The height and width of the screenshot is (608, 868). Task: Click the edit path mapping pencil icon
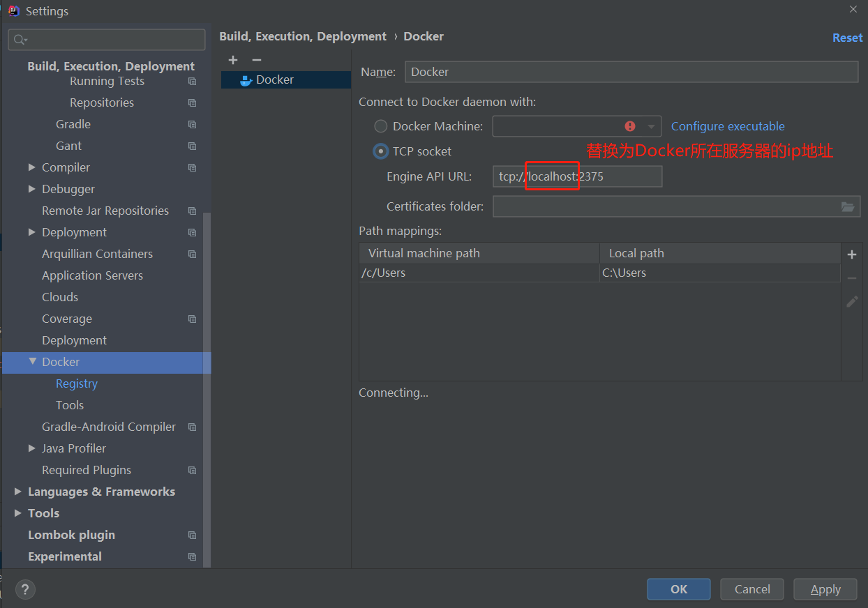pyautogui.click(x=852, y=302)
